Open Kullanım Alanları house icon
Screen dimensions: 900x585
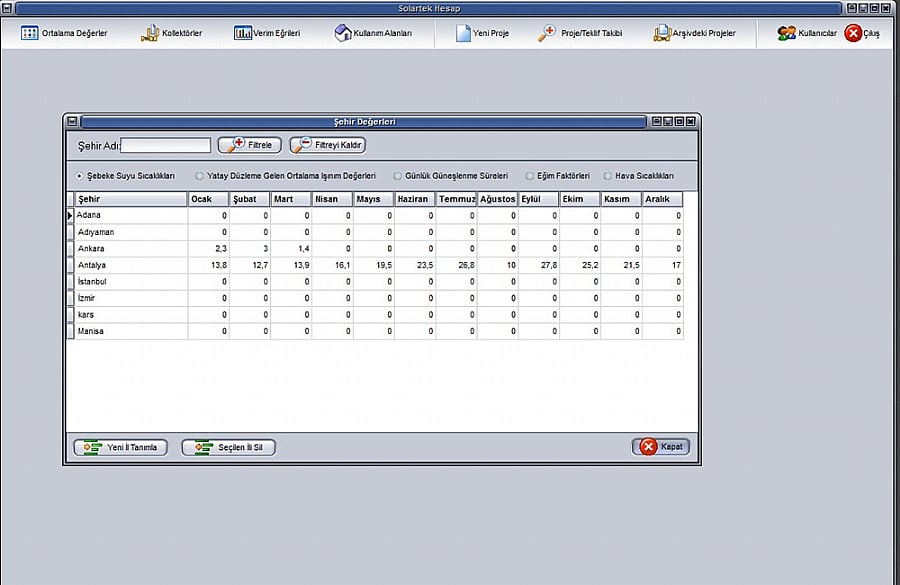click(x=343, y=33)
